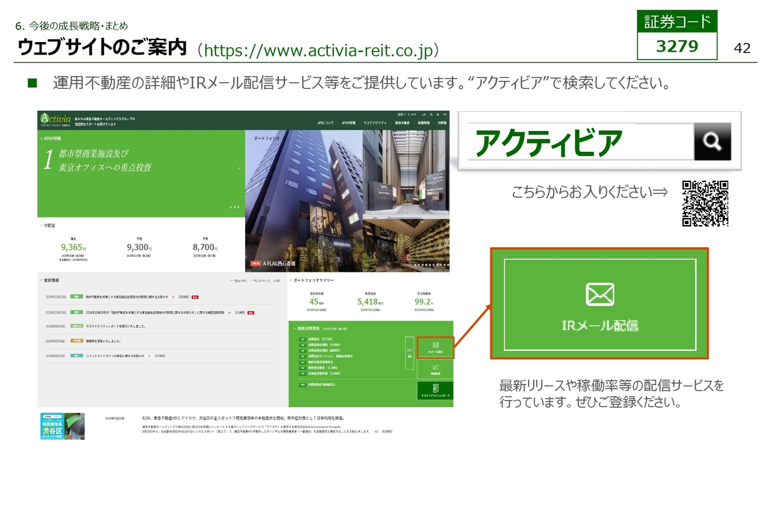Click the ポートフォリオ label over the building photo

pos(267,138)
